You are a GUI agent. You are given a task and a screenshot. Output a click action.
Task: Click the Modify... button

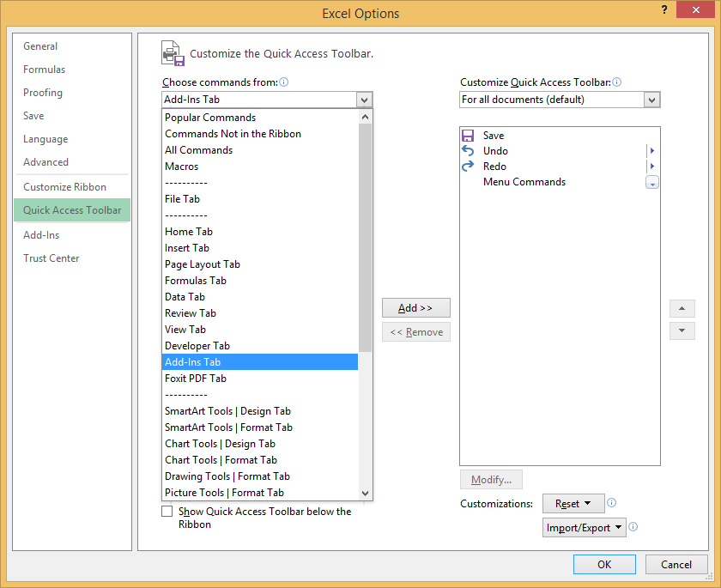pyautogui.click(x=491, y=480)
